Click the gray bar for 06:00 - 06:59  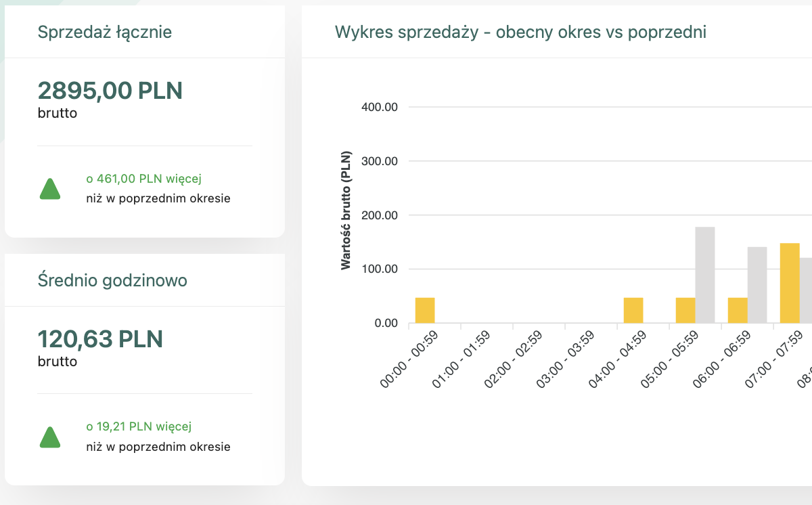pos(757,285)
